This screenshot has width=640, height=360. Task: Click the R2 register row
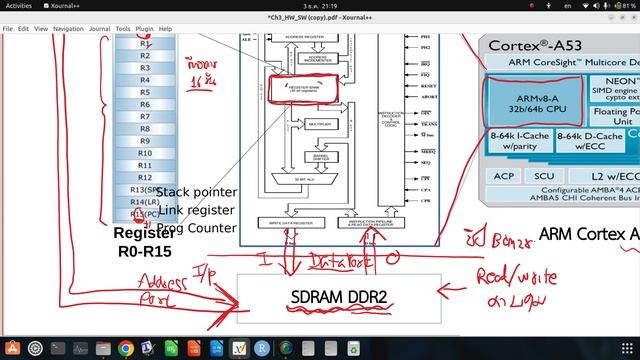(145, 56)
